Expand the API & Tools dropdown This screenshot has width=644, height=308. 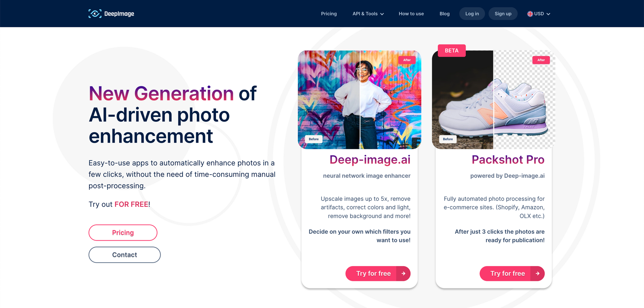click(x=368, y=14)
